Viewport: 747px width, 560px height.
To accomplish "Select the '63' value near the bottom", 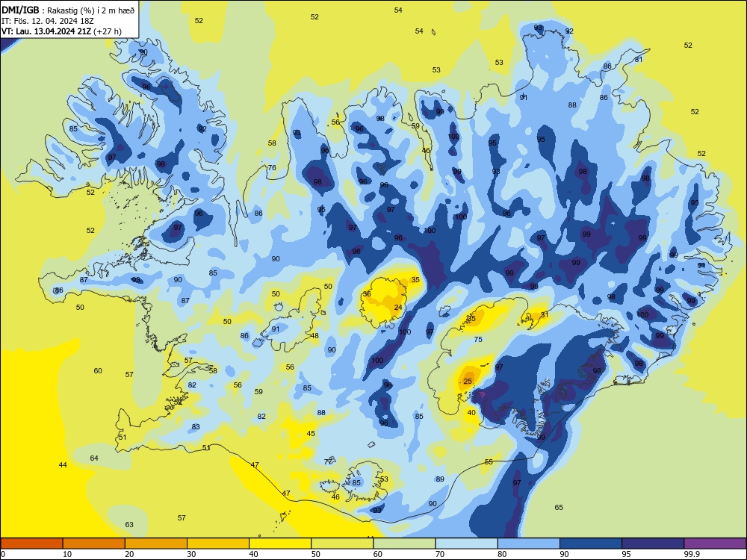I will coord(129,524).
